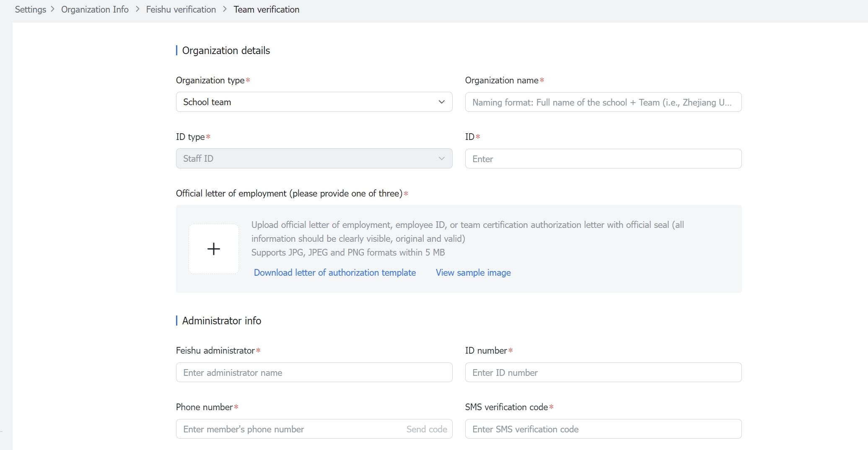Focus the Organization name input field

[x=603, y=102]
